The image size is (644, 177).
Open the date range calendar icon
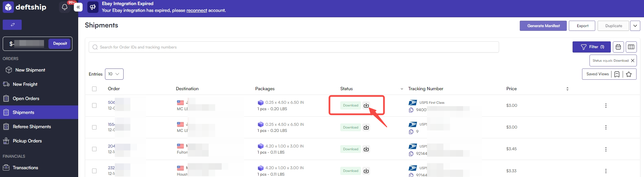[x=618, y=47]
